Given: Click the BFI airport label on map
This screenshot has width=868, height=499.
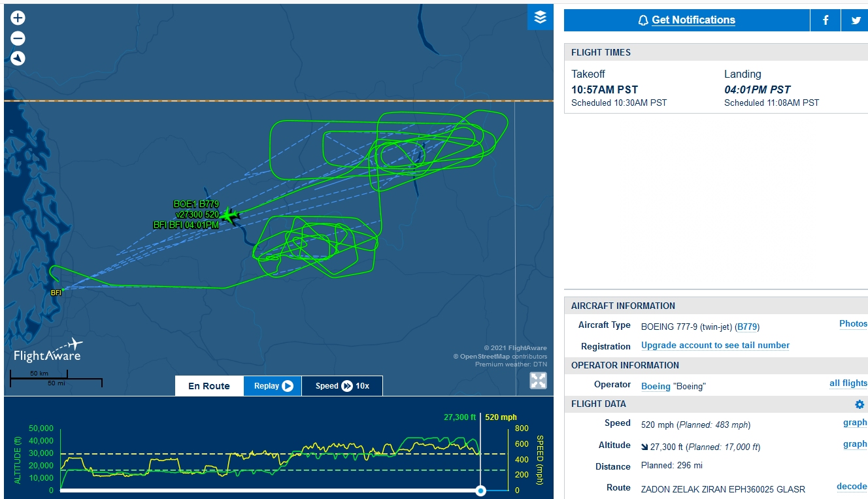Looking at the screenshot, I should 56,293.
